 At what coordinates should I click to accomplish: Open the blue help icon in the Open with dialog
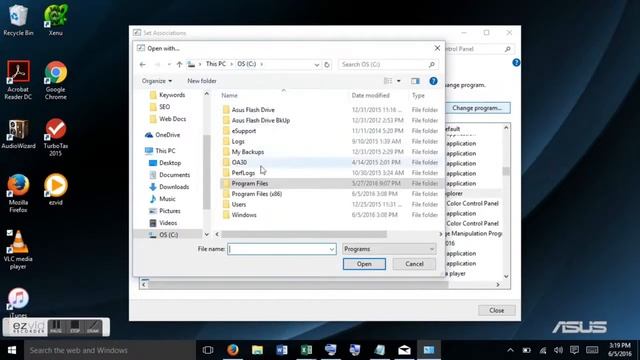(433, 81)
